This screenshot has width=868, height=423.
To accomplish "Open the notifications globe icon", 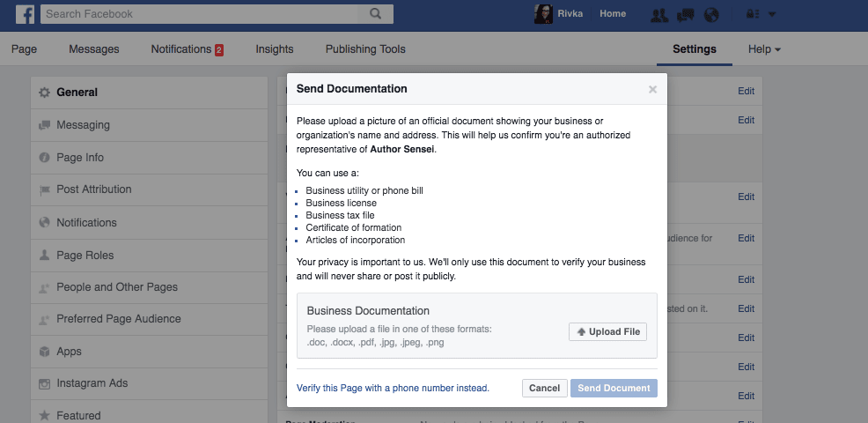I will [711, 14].
